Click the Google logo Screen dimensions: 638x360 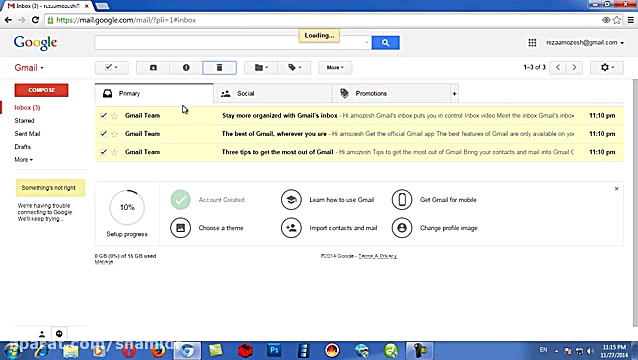pos(35,43)
